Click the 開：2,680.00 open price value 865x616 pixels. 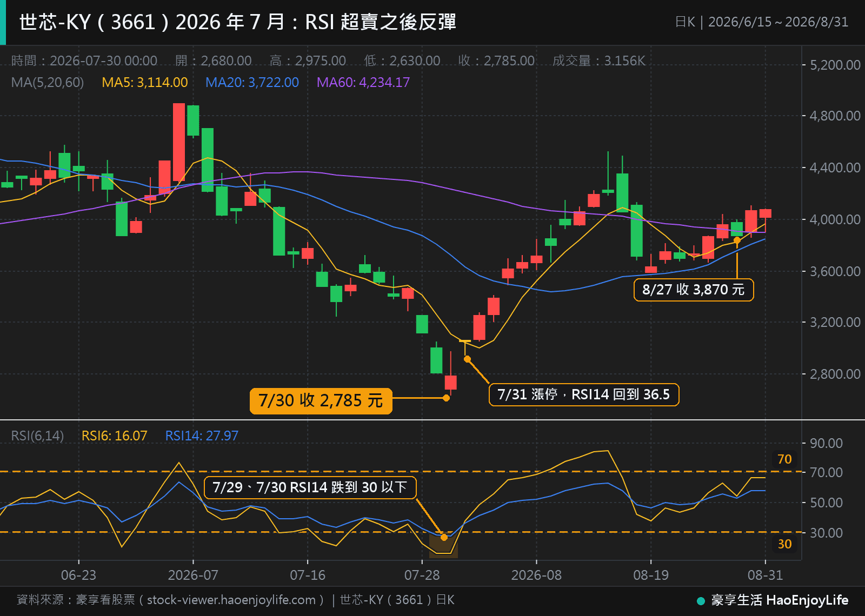(x=214, y=61)
